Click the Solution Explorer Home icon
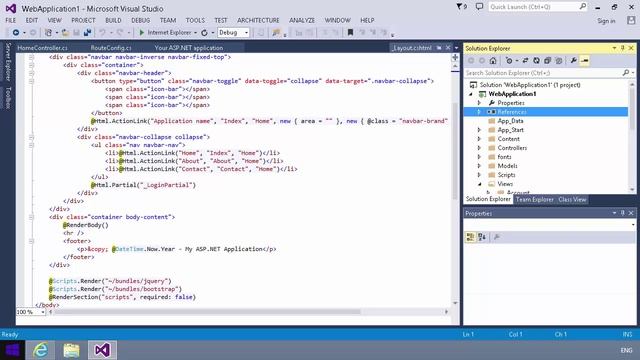This screenshot has height=360, width=640. (493, 61)
